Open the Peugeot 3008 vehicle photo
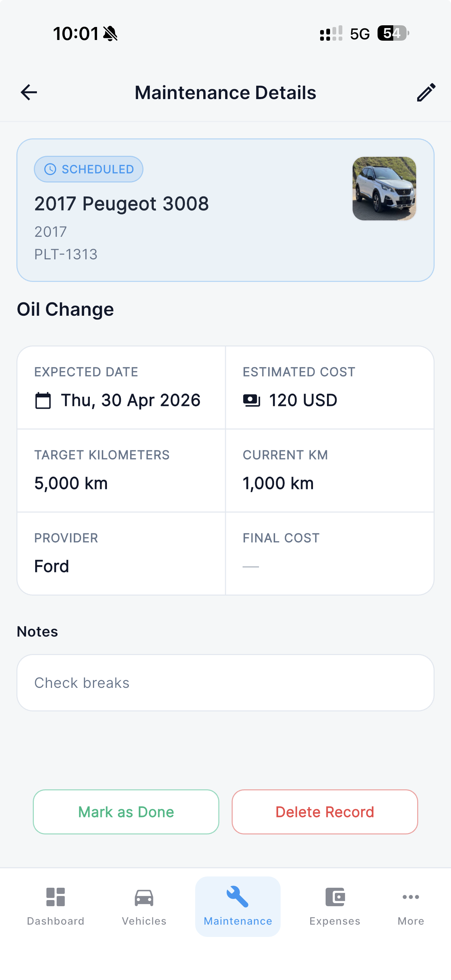Screen dimensions: 451x980 [384, 189]
